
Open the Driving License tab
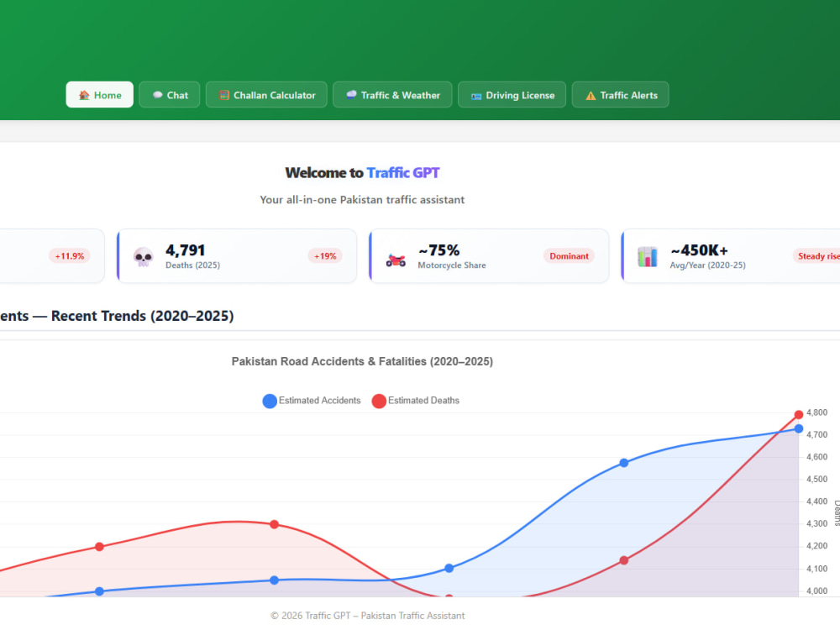(x=512, y=95)
